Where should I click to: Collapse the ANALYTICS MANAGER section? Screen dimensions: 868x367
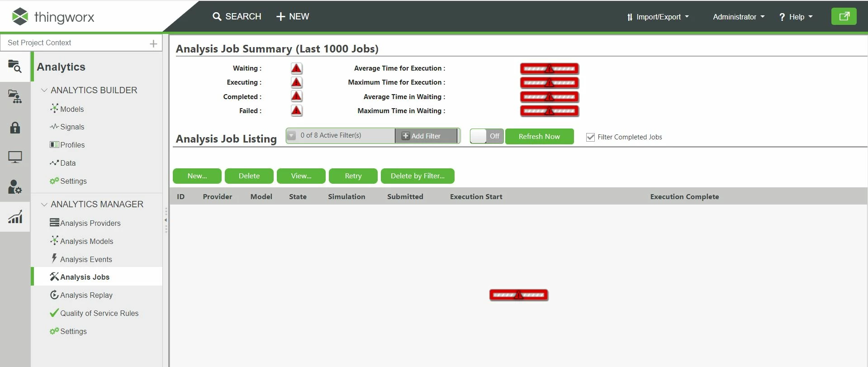pos(44,204)
